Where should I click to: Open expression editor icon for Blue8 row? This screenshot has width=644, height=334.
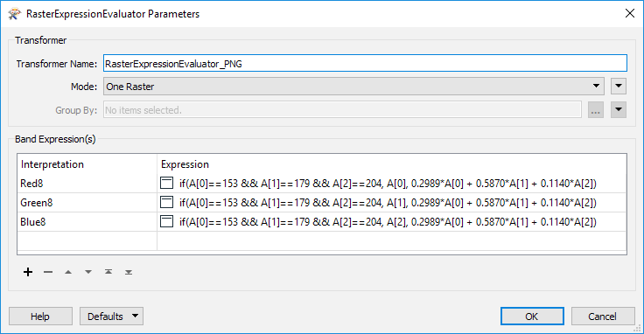point(166,221)
